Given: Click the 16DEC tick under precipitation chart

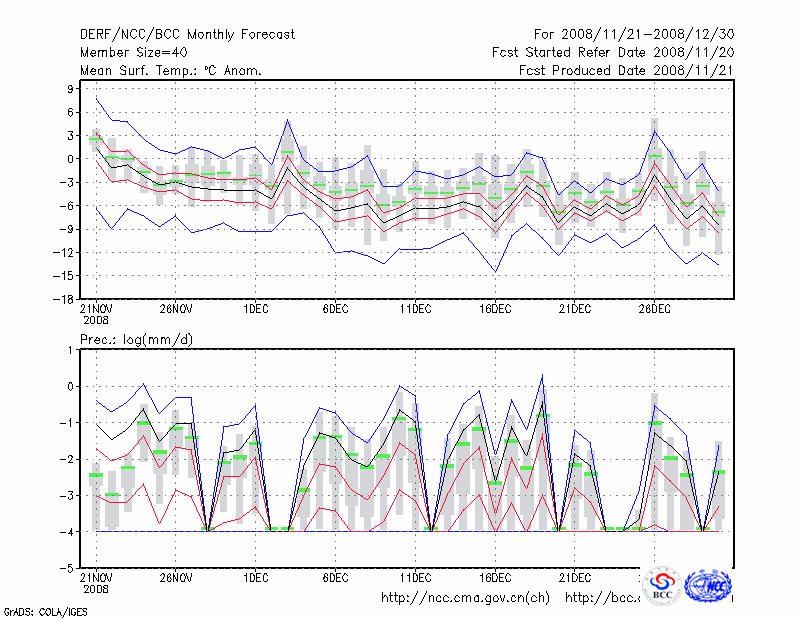Looking at the screenshot, I should (x=494, y=577).
